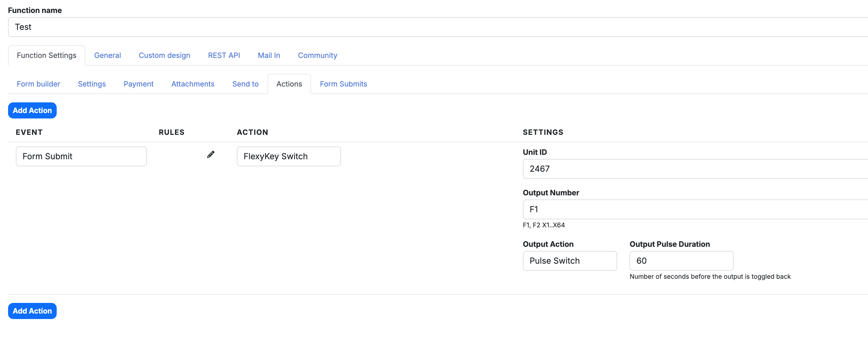Select the Attachments tab
This screenshot has height=345, width=868.
(x=193, y=84)
